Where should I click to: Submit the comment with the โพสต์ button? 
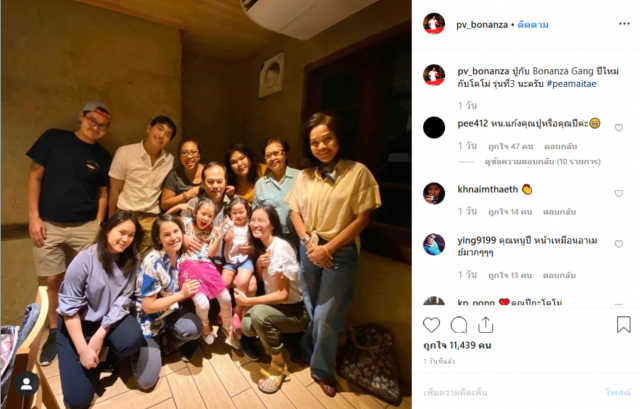pos(618,392)
